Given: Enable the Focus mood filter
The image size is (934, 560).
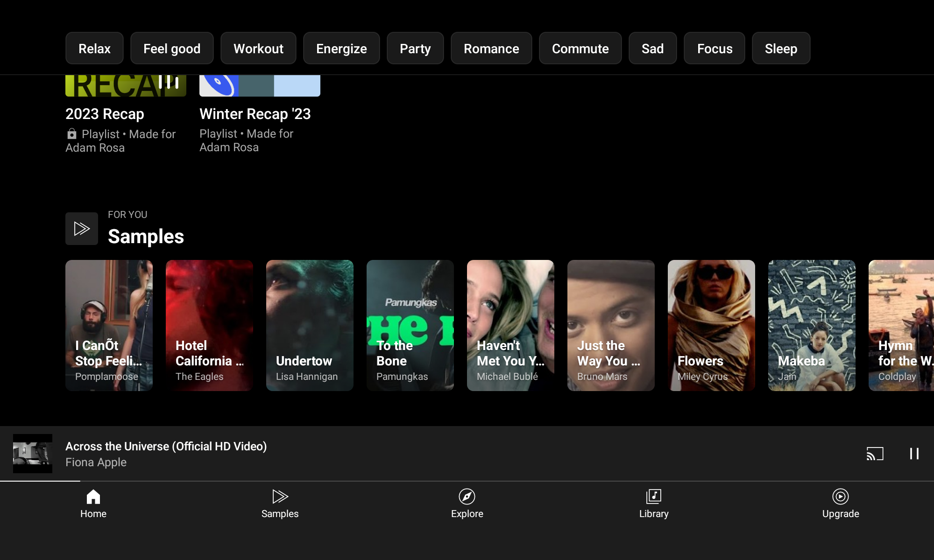Looking at the screenshot, I should 714,49.
